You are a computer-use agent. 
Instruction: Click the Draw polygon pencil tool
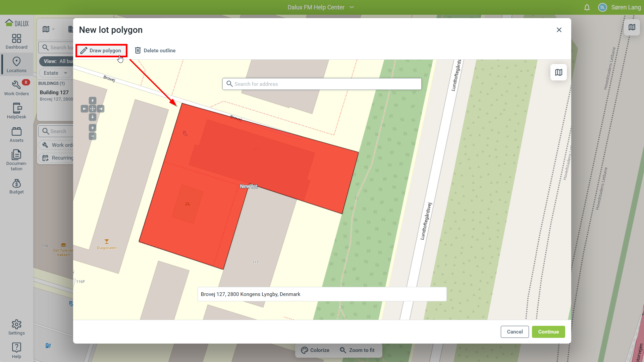click(101, 51)
